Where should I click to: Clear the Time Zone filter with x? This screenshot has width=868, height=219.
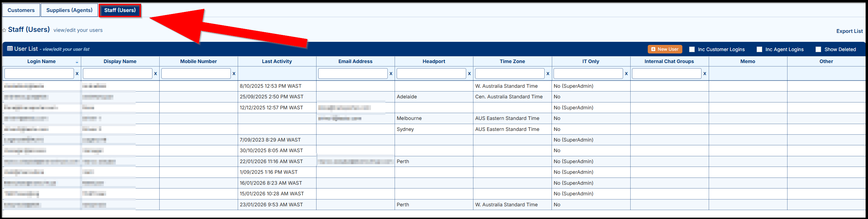click(x=548, y=73)
